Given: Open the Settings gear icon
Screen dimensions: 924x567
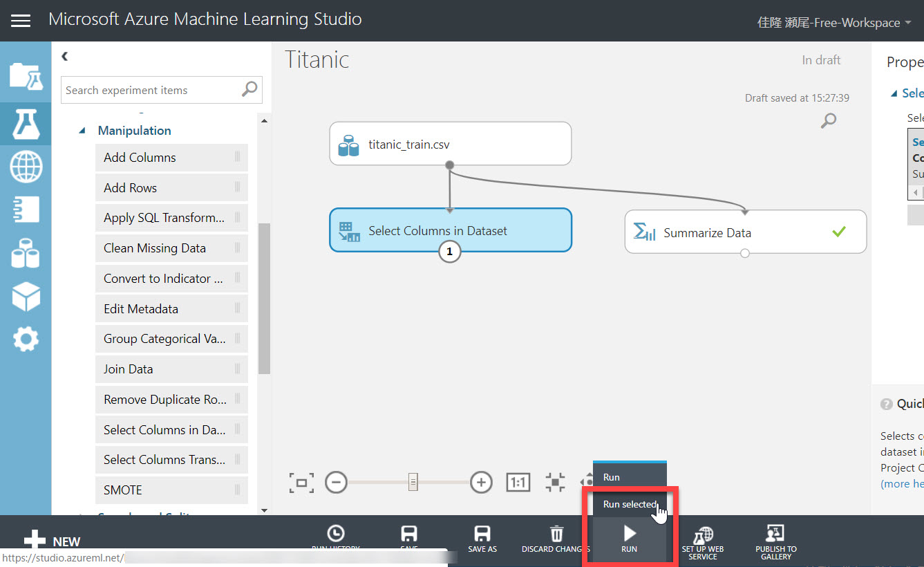Looking at the screenshot, I should tap(26, 340).
